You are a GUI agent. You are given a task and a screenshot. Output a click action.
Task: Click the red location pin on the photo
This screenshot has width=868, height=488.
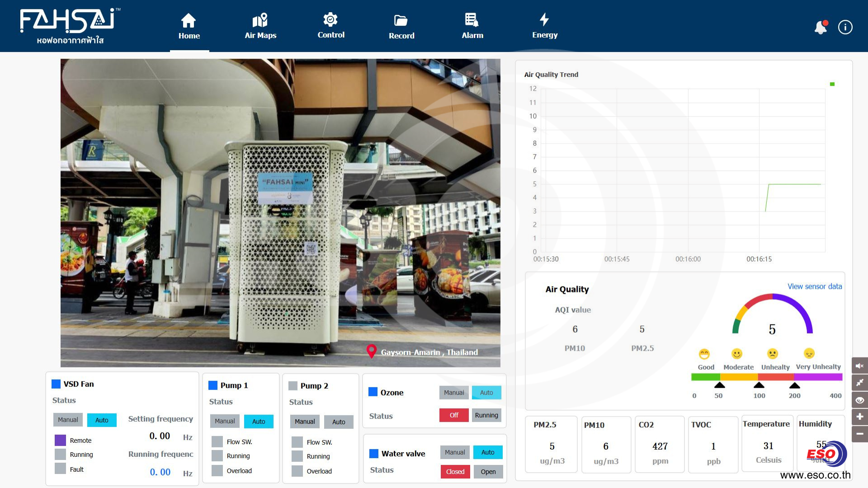coord(371,351)
